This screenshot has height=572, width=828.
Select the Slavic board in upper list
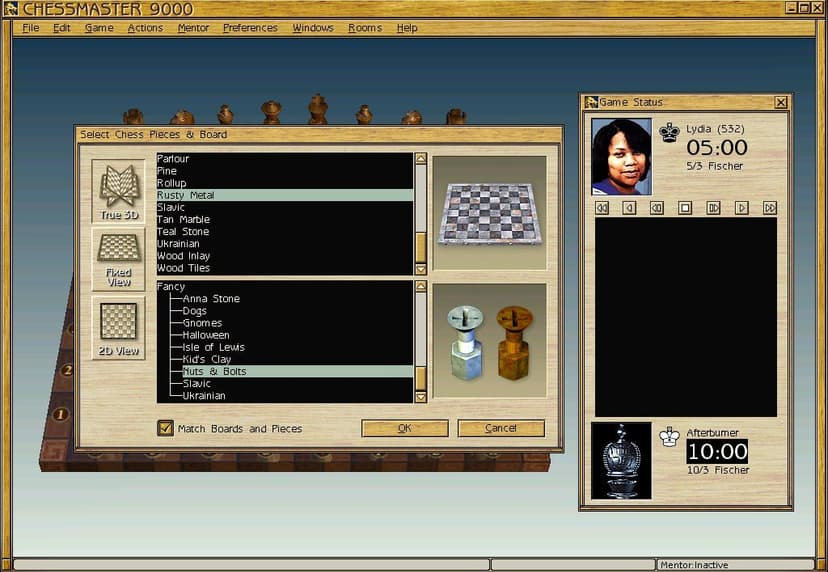285,207
